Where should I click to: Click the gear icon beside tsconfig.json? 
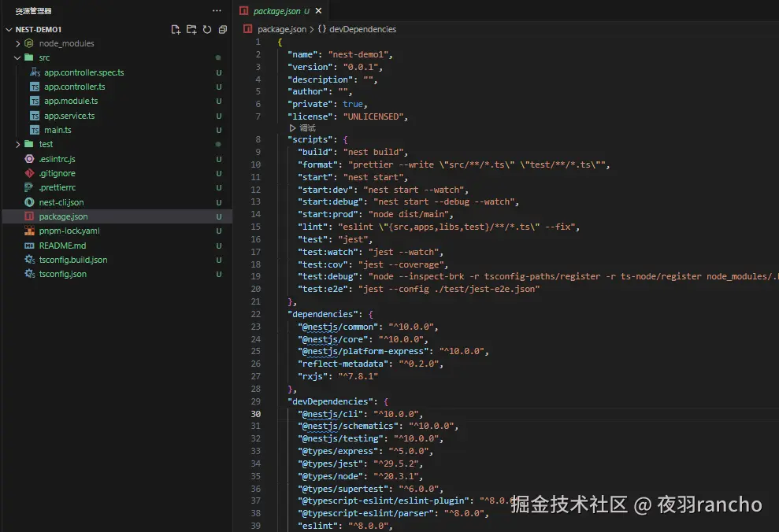29,275
